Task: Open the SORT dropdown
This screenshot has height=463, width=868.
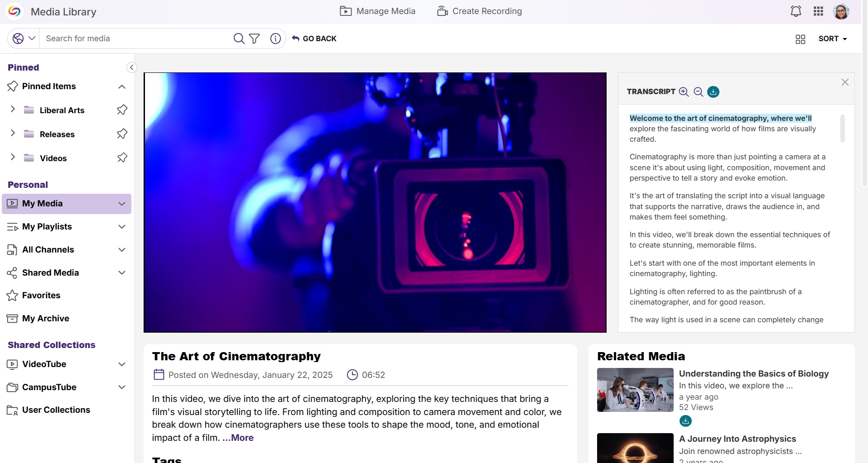Action: 833,39
